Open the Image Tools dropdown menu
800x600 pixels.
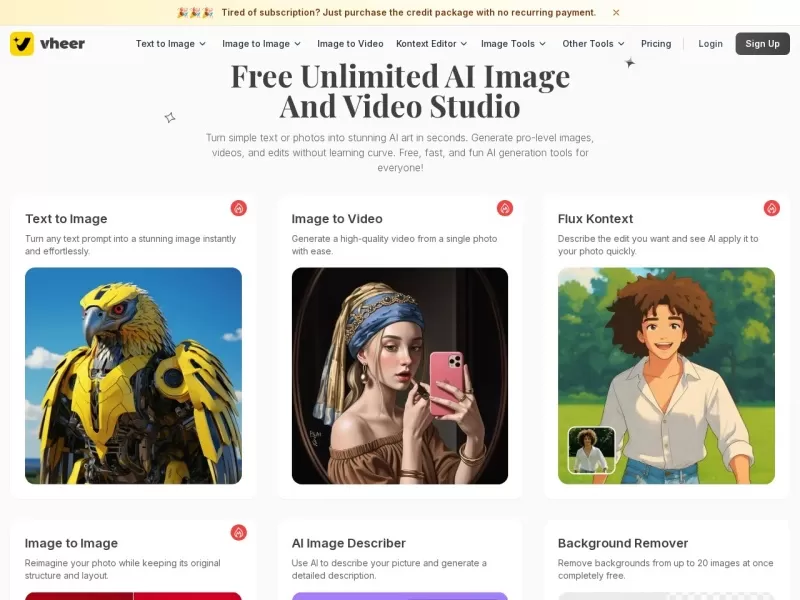click(x=513, y=44)
